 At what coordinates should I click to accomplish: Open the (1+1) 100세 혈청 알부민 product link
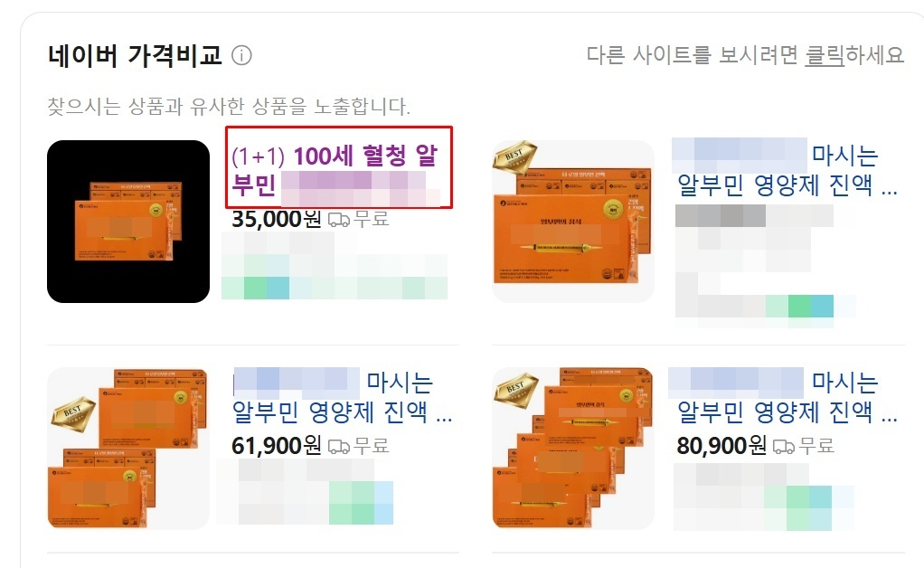[x=335, y=170]
